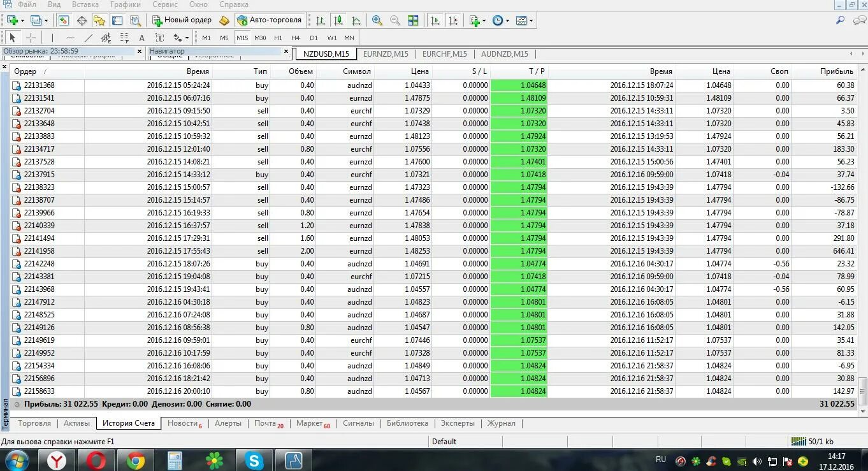Image resolution: width=868 pixels, height=471 pixels.
Task: Click the Default profile in status bar
Action: (x=444, y=441)
